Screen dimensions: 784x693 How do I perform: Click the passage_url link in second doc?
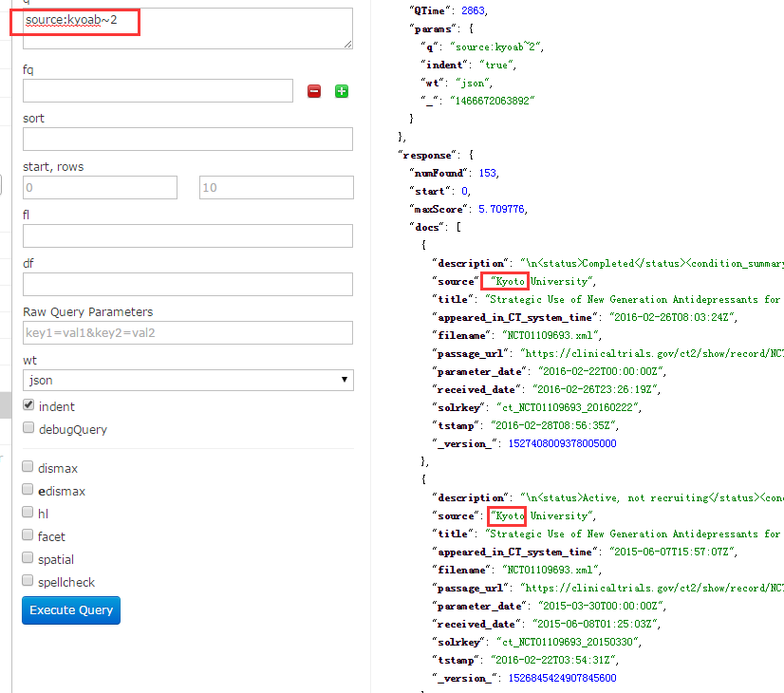(x=652, y=588)
